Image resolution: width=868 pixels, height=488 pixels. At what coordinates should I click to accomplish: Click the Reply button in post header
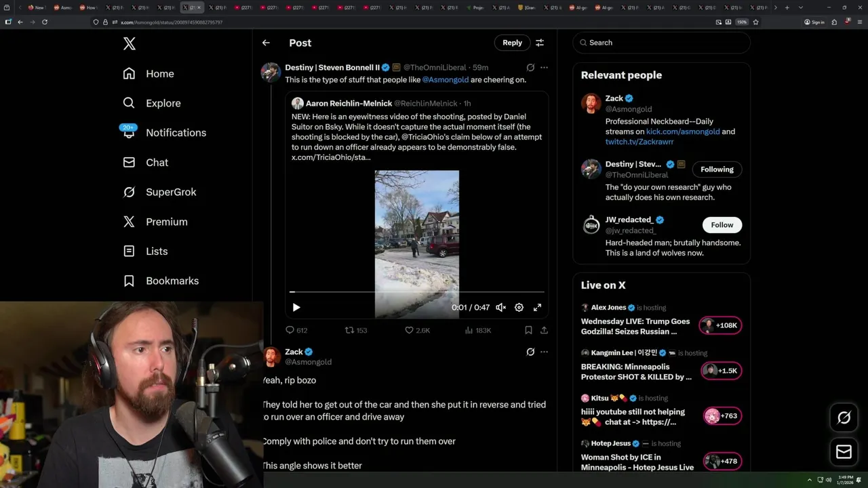click(512, 43)
